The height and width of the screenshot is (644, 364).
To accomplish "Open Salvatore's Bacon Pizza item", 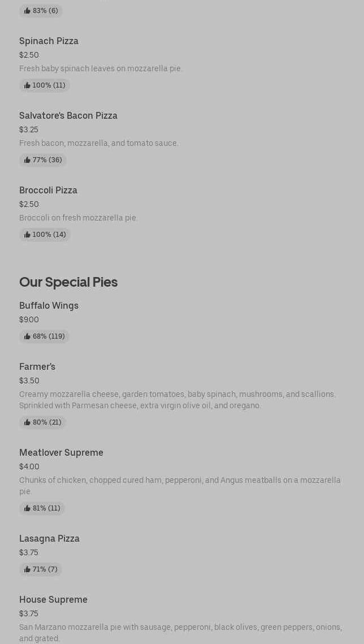I will 68,116.
